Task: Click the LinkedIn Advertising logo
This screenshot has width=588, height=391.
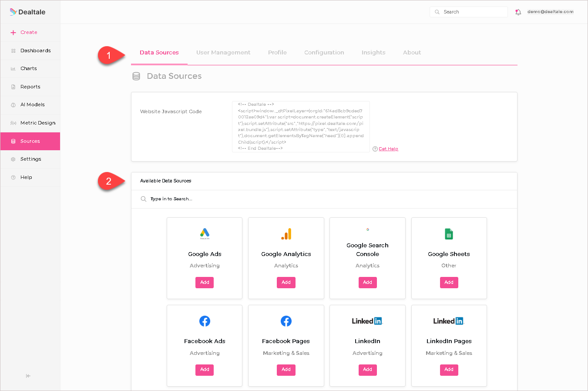Action: click(x=367, y=321)
